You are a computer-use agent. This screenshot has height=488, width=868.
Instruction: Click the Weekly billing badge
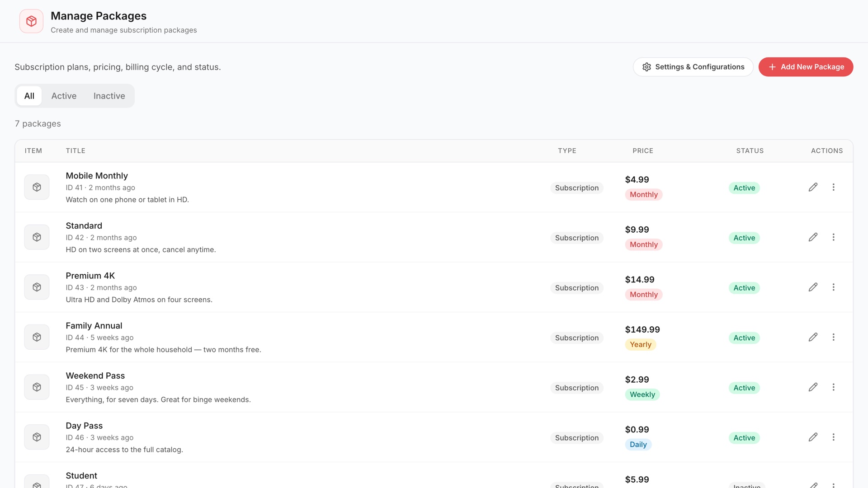(x=642, y=394)
